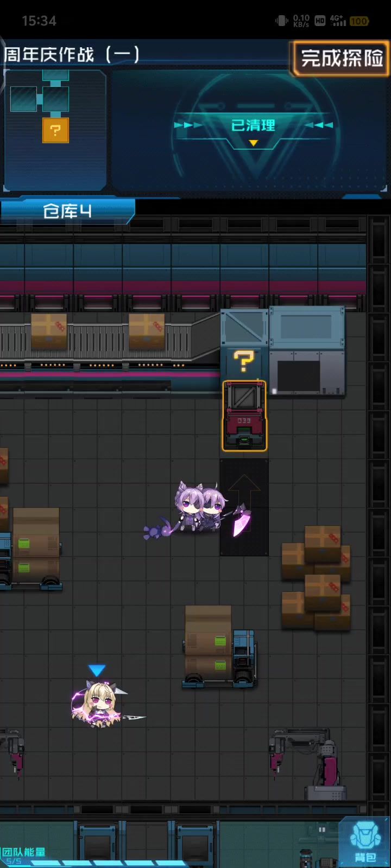Tap the 周年庆作战 (一) stage title

72,55
